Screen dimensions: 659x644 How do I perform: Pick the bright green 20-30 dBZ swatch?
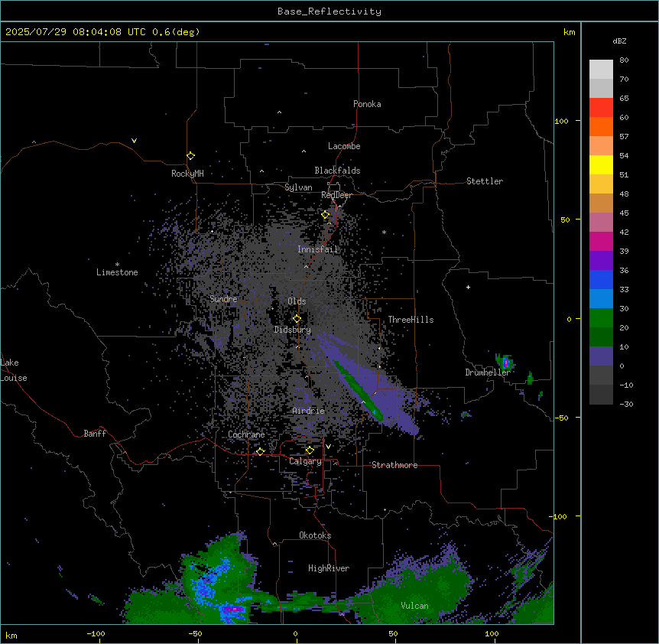click(x=601, y=318)
